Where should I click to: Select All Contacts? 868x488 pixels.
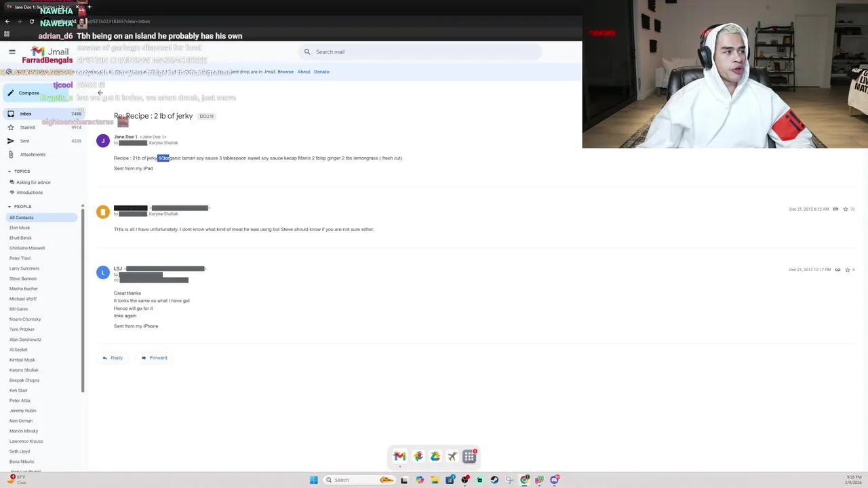coord(41,218)
